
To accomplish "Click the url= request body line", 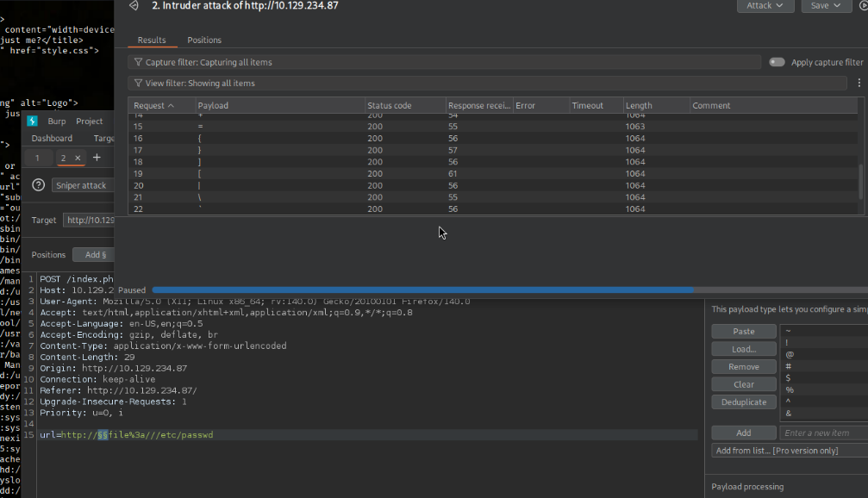I will point(368,435).
